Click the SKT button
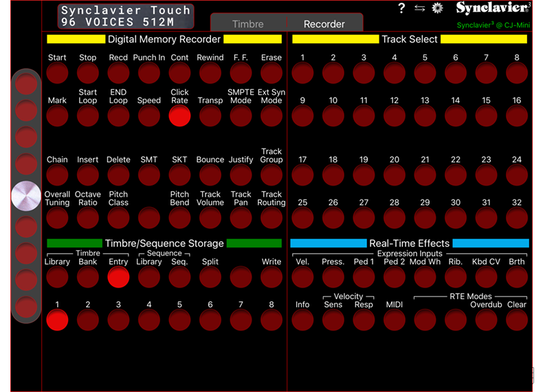 point(179,175)
